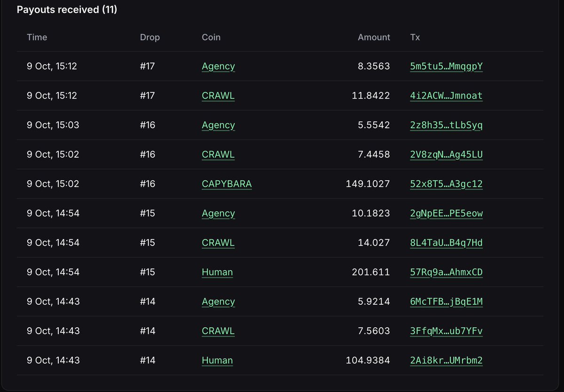The height and width of the screenshot is (392, 564).
Task: Open Human coin link with amount 104.9384
Action: (217, 361)
